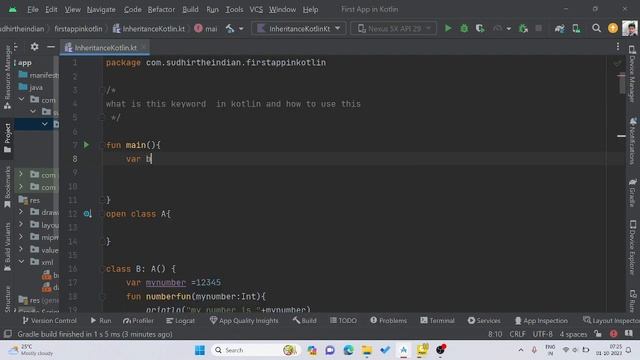
Task: Open Build Variants side panel
Action: [x=7, y=247]
